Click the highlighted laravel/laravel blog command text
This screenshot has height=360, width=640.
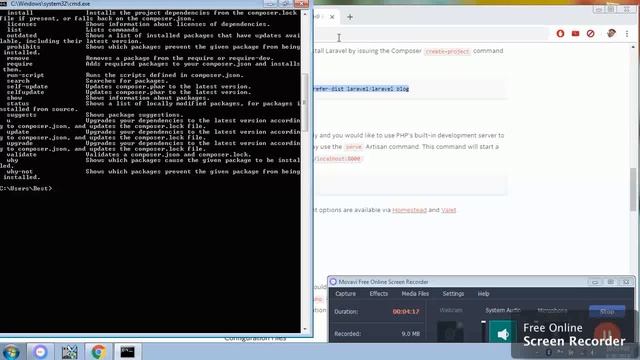click(x=361, y=89)
